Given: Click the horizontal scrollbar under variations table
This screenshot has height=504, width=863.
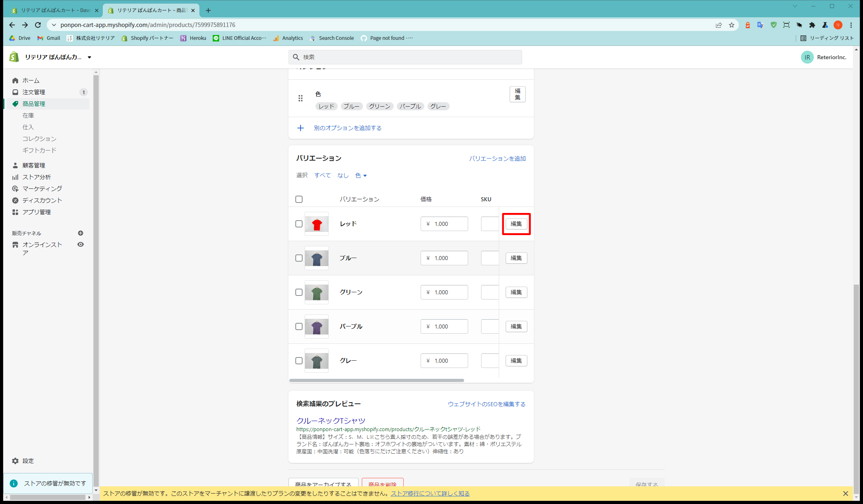Looking at the screenshot, I should pyautogui.click(x=376, y=380).
